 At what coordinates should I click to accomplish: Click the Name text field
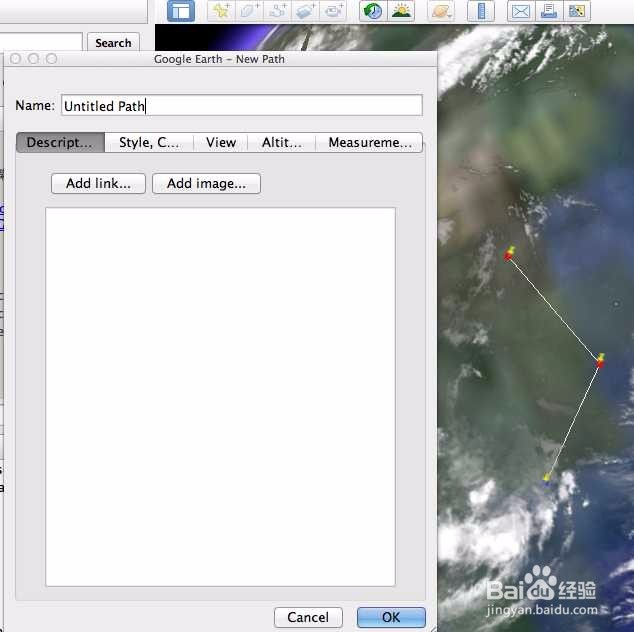[x=241, y=106]
